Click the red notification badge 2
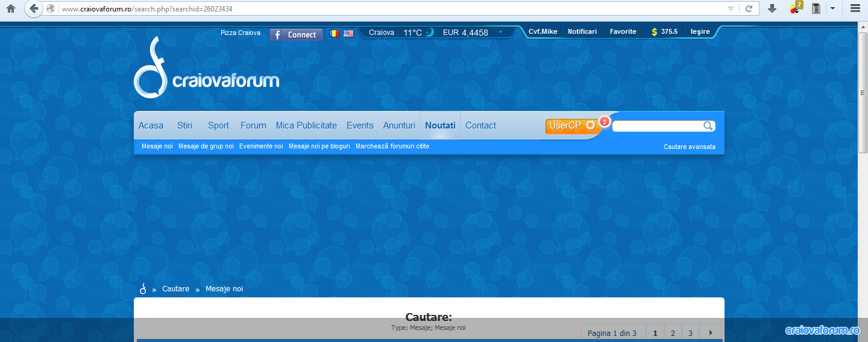 pos(605,121)
